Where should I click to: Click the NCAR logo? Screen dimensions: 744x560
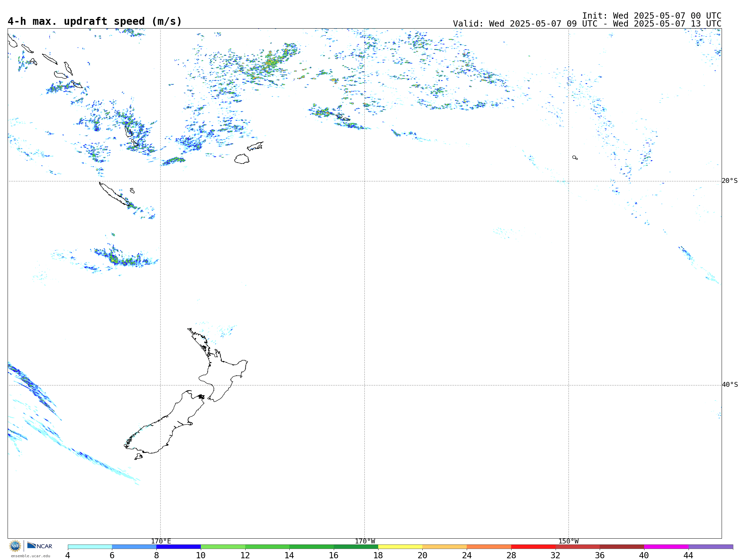coord(40,546)
